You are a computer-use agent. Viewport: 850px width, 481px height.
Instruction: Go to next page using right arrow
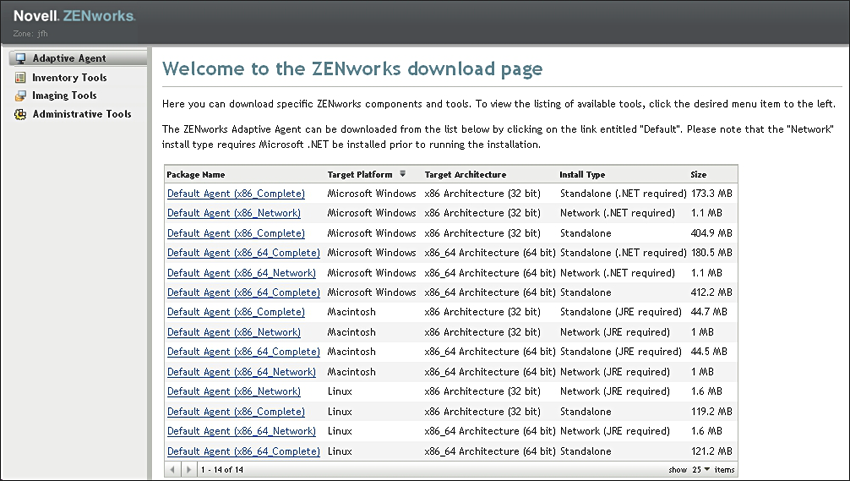pos(186,469)
